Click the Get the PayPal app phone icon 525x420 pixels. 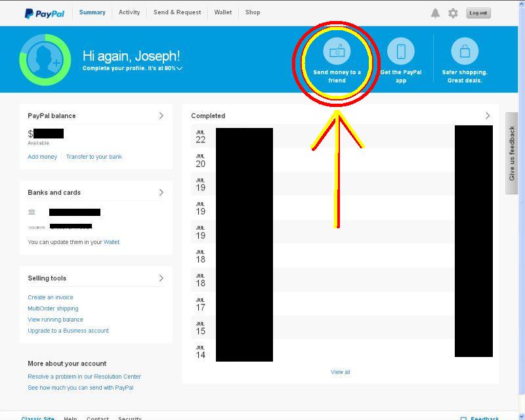pyautogui.click(x=401, y=51)
